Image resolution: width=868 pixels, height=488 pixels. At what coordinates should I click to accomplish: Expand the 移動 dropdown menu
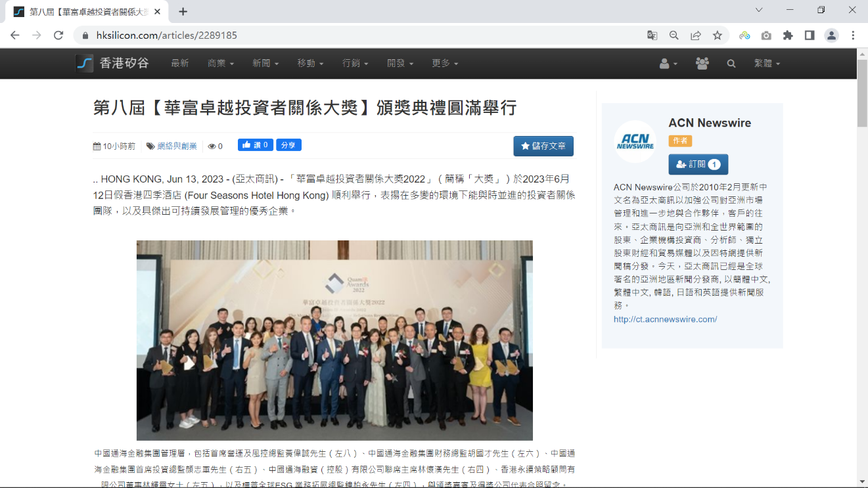tap(310, 63)
